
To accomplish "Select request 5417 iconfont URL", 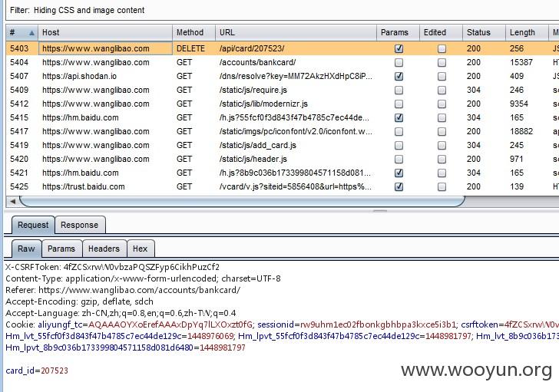I will [x=296, y=131].
